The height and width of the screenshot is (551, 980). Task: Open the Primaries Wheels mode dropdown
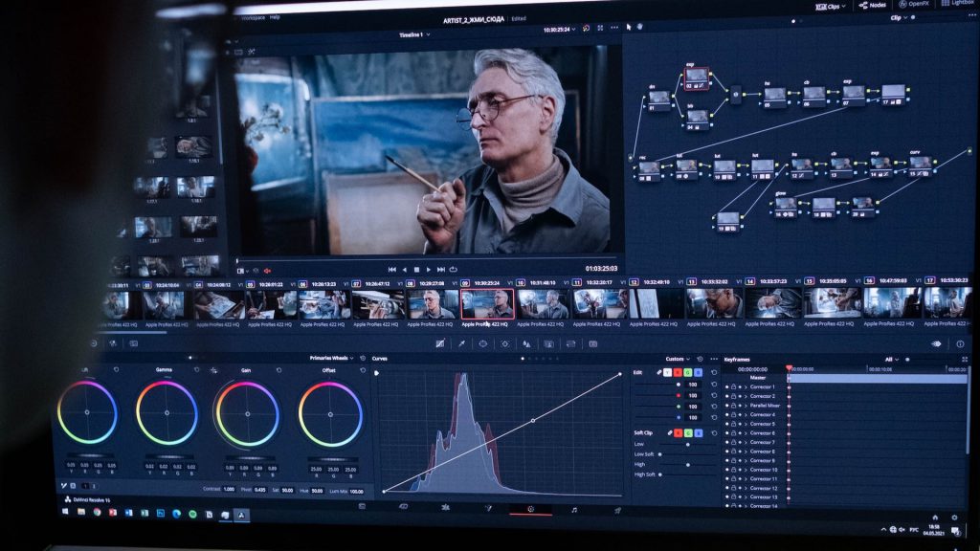[x=329, y=358]
